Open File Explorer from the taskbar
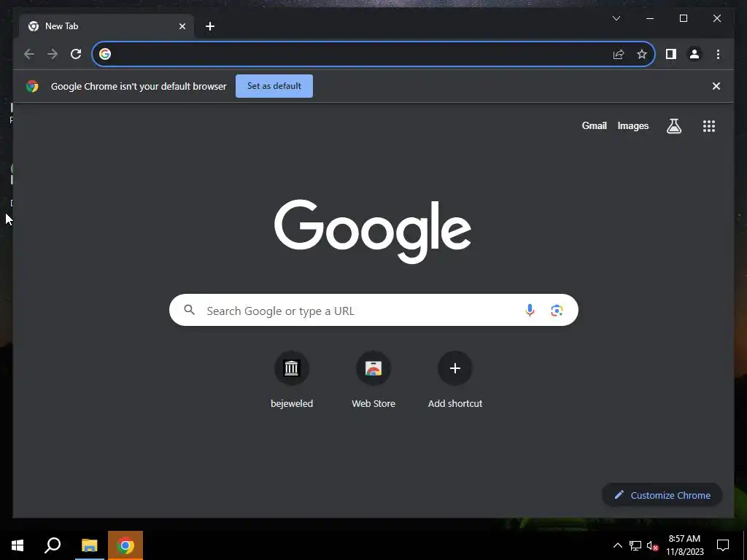Viewport: 747px width, 560px height. pos(89,545)
